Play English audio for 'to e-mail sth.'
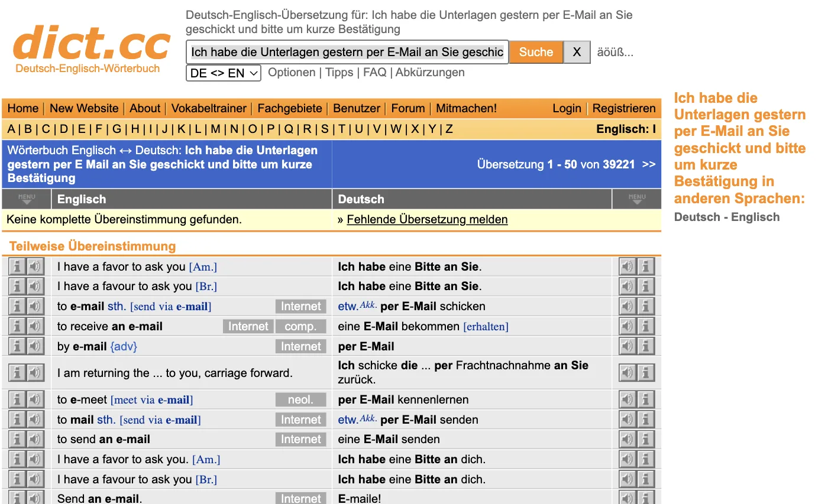Screen dimensions: 828x504 click(35, 307)
